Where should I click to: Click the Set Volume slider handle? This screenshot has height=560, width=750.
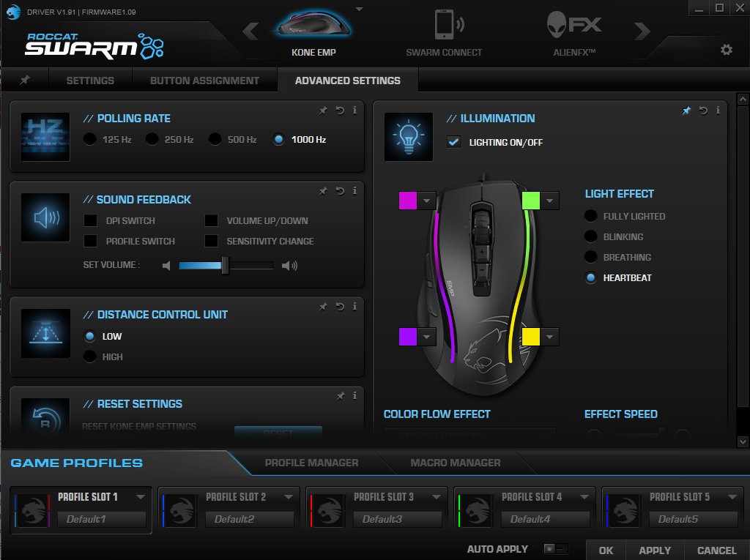tap(226, 266)
